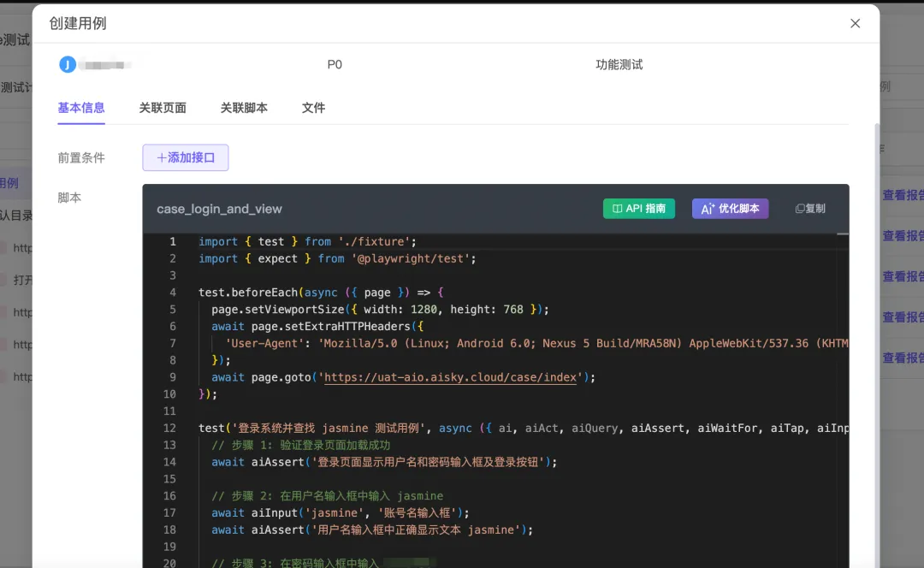
Task: Click 用例 sidebar item in background page
Action: [x=9, y=183]
